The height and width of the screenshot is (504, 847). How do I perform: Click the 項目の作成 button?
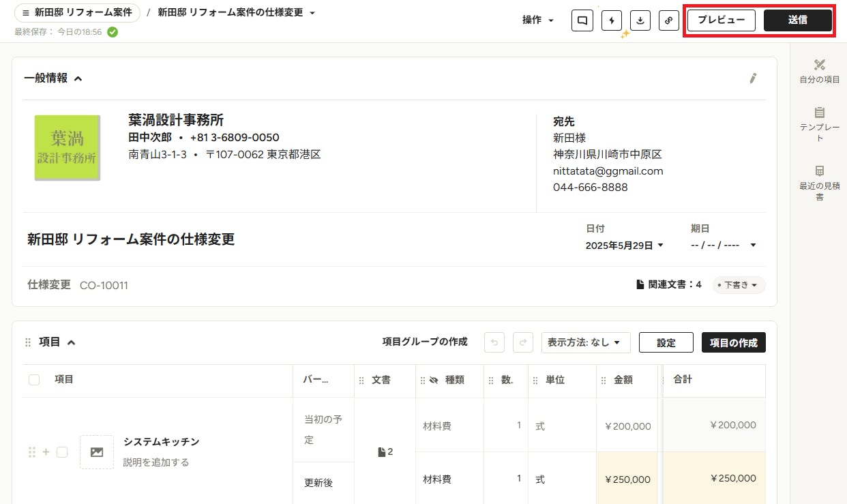(x=733, y=342)
